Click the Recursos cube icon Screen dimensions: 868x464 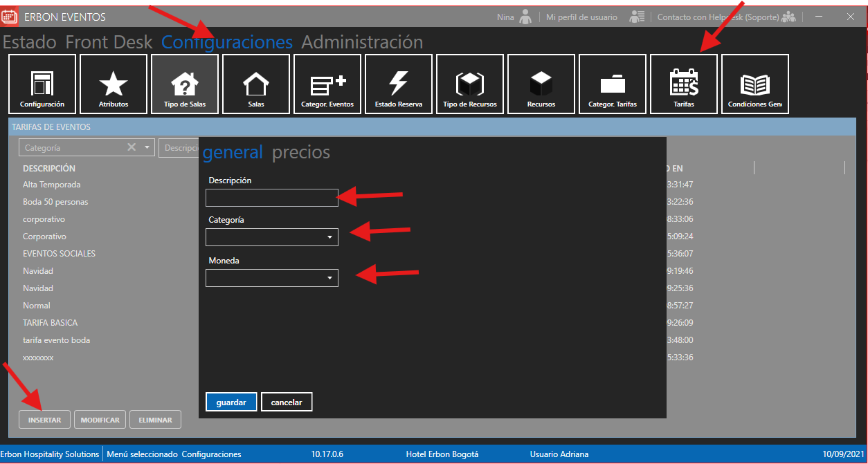(541, 84)
